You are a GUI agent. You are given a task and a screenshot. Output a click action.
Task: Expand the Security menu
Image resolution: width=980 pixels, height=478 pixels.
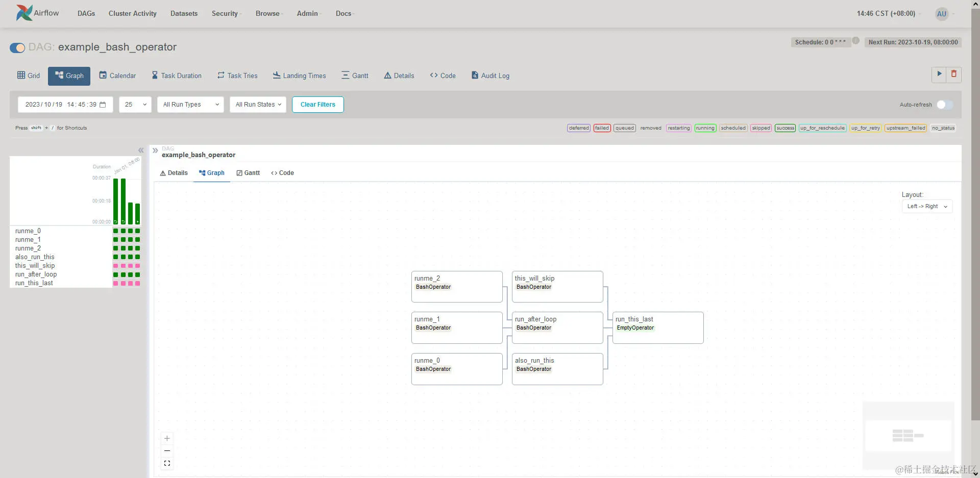click(x=227, y=14)
